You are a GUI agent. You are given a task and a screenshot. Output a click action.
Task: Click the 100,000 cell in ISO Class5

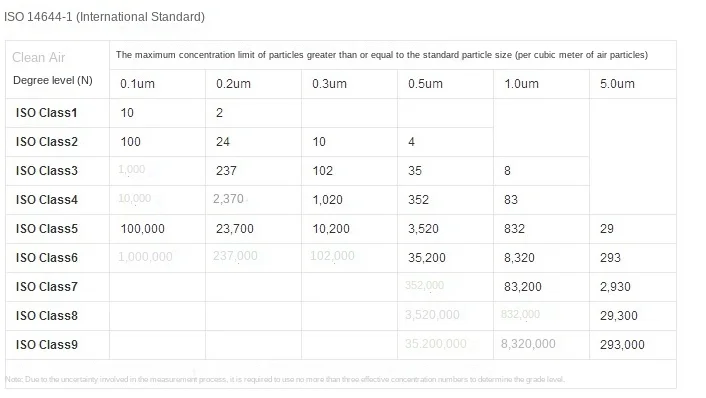142,229
